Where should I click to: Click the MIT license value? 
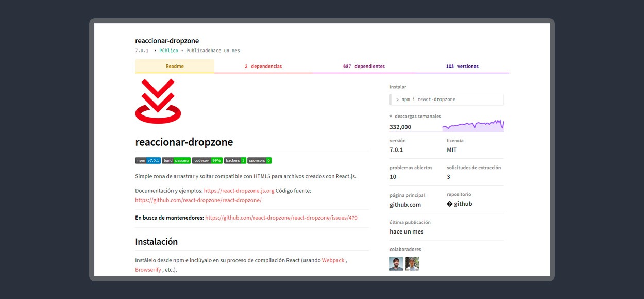(452, 150)
